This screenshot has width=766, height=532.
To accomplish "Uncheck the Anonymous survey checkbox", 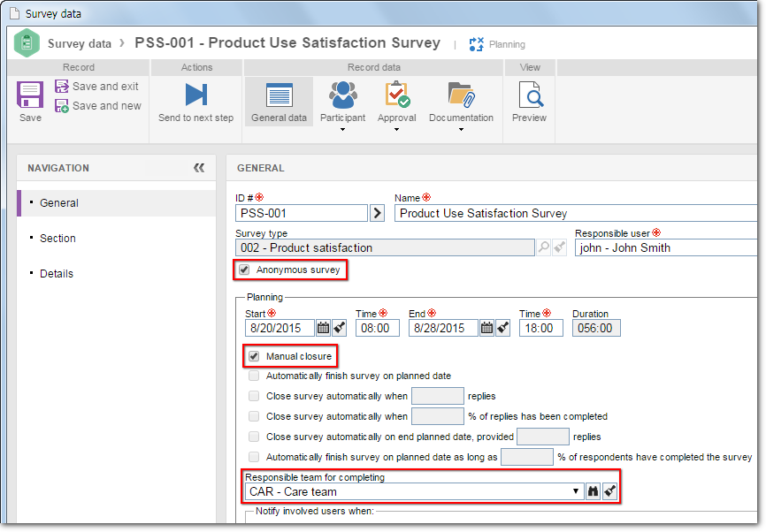I will click(244, 270).
